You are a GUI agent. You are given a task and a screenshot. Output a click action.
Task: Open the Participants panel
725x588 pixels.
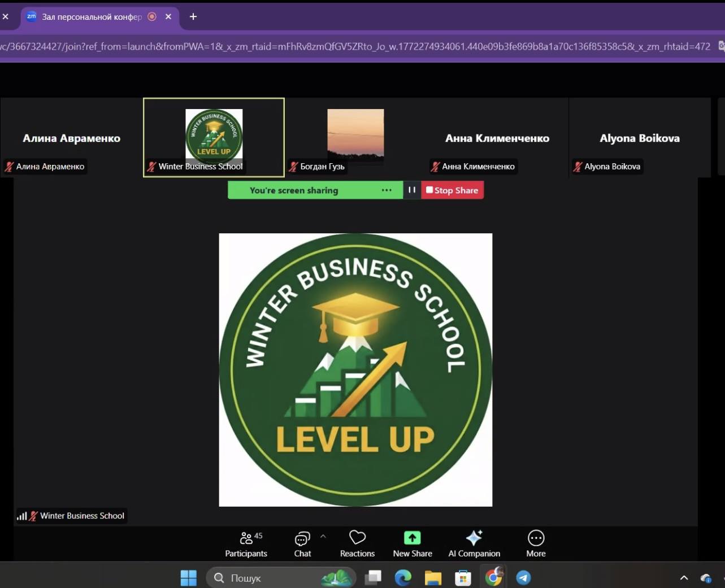point(246,544)
